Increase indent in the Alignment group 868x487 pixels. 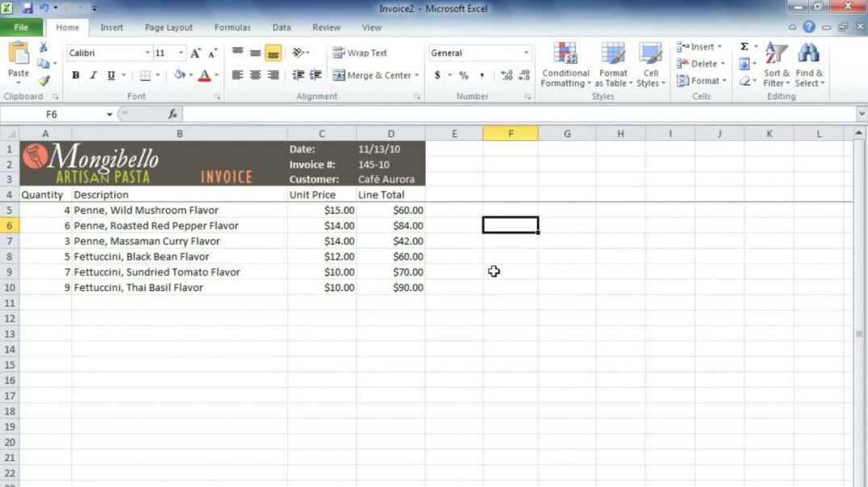315,75
